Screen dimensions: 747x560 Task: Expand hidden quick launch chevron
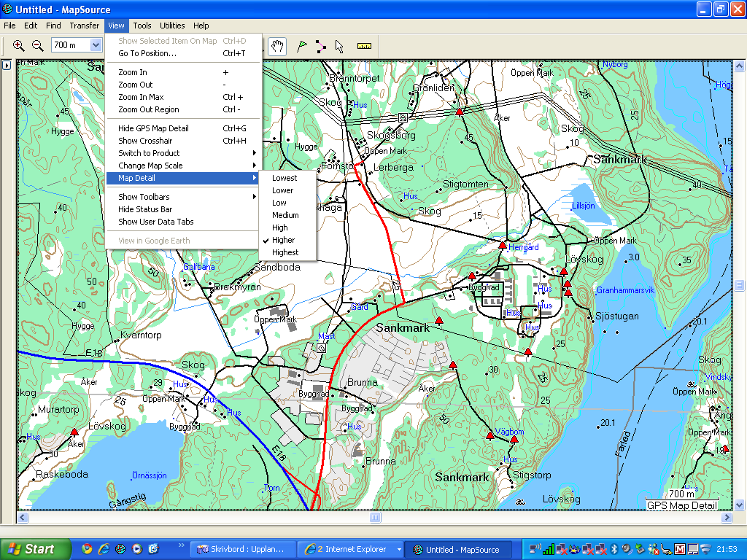(182, 545)
